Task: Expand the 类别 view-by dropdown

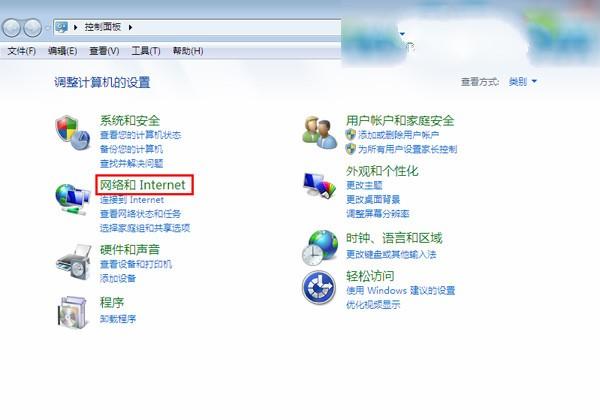Action: click(x=522, y=81)
